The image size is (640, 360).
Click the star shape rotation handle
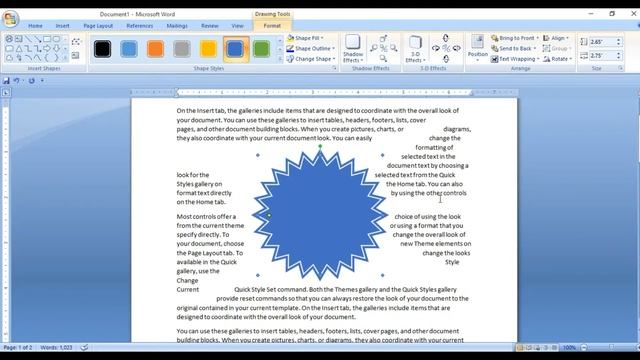pyautogui.click(x=320, y=146)
